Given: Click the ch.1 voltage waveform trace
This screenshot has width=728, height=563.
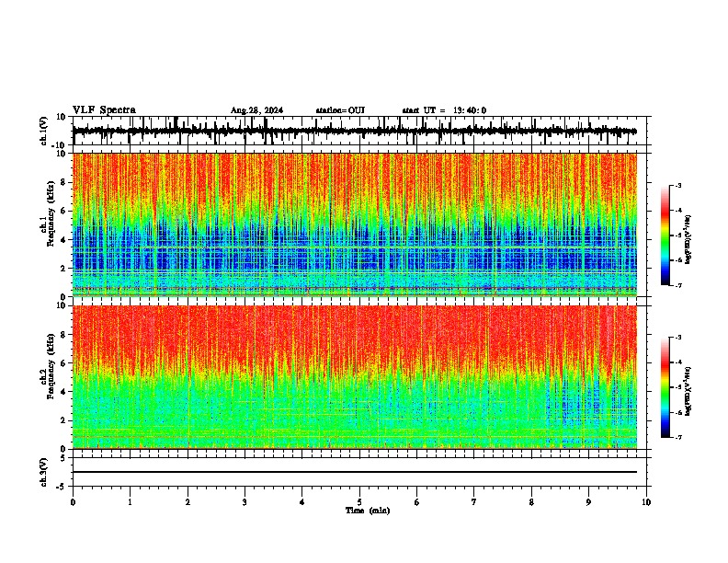Looking at the screenshot, I should tap(354, 131).
